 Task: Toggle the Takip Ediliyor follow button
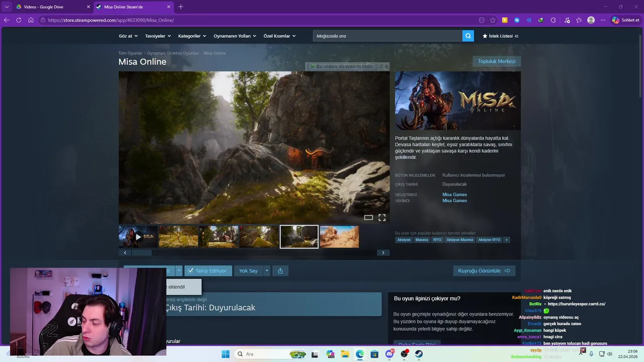point(208,270)
